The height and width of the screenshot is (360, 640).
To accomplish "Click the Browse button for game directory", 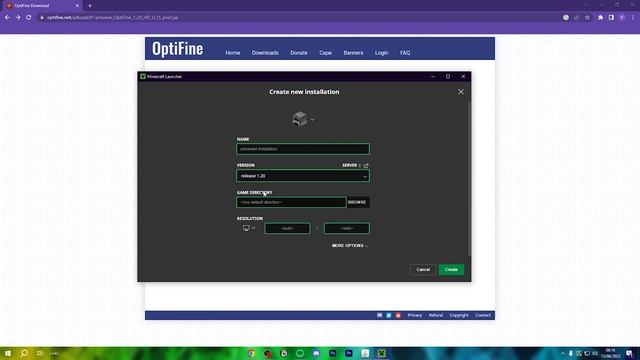I will click(x=358, y=202).
